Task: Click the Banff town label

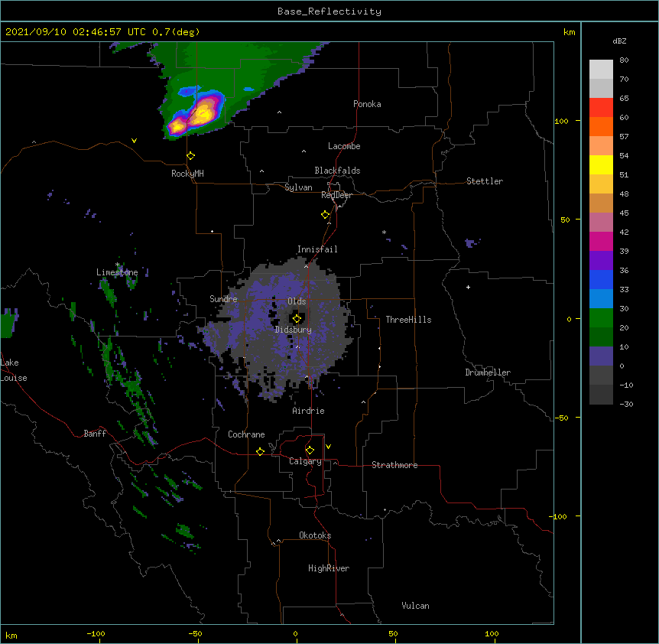Action: [95, 434]
